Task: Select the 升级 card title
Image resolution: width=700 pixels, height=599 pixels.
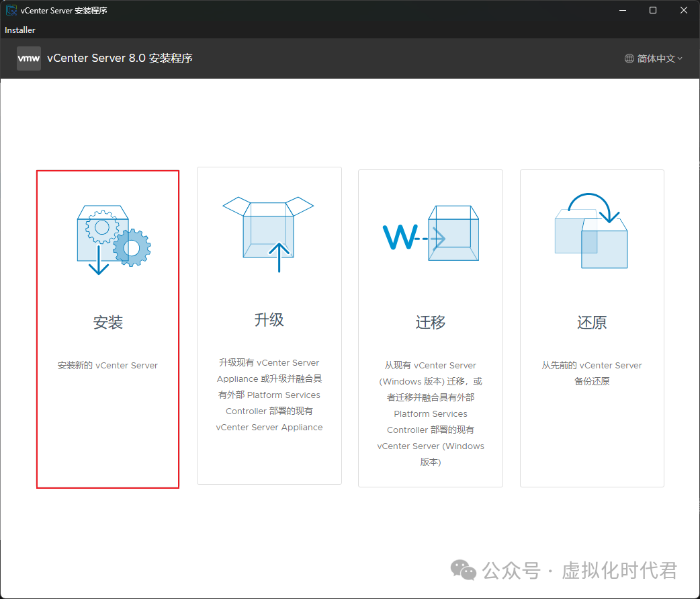Action: 269,319
